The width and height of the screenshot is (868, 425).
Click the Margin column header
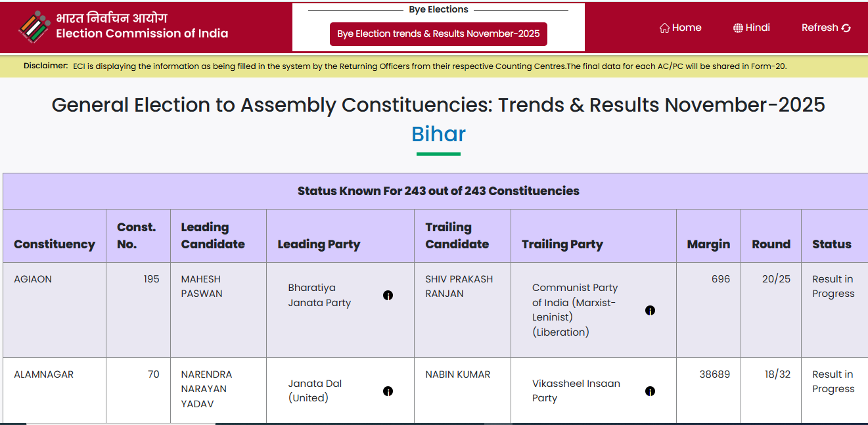[x=708, y=244]
